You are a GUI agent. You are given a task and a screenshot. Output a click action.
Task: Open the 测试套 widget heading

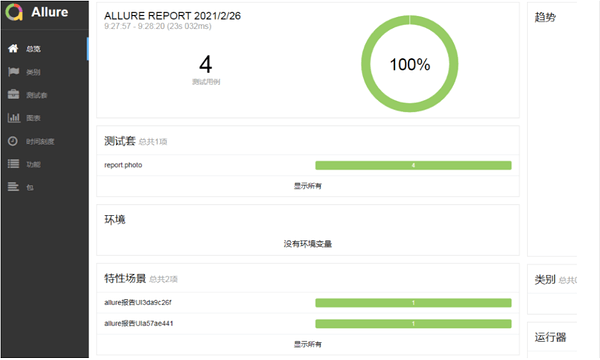tap(120, 141)
